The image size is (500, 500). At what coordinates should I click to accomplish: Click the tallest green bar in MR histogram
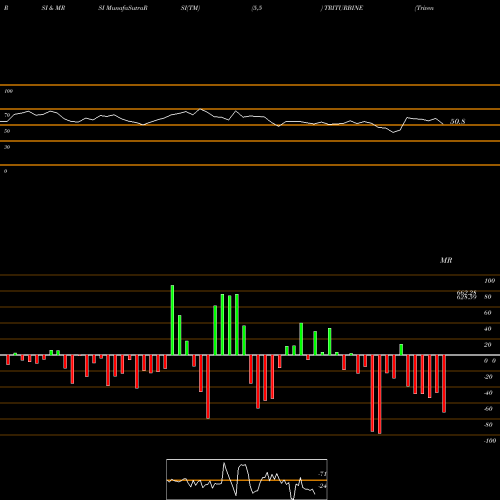point(172,320)
